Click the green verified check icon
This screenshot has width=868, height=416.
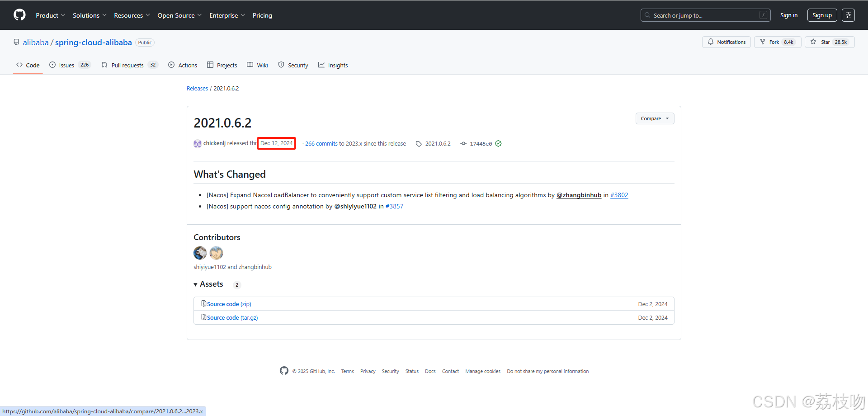498,144
